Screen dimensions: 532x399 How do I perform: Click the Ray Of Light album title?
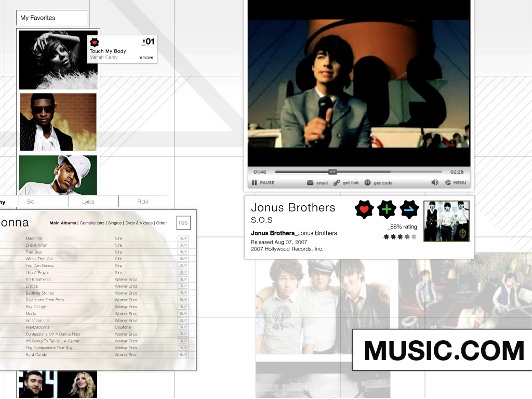click(37, 307)
